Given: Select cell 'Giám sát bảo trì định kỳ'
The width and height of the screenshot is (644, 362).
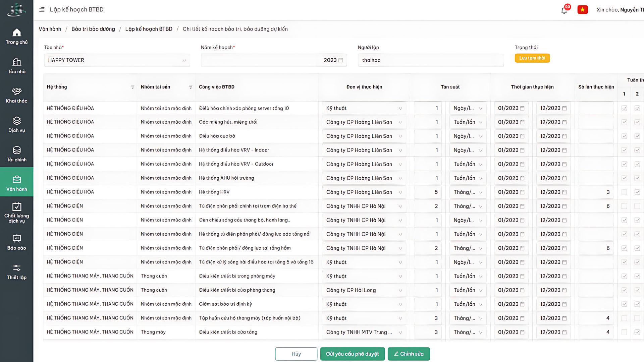Looking at the screenshot, I should (x=256, y=304).
